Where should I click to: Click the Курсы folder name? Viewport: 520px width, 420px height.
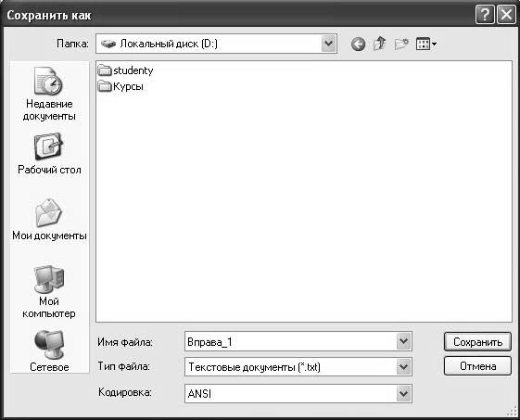point(128,86)
